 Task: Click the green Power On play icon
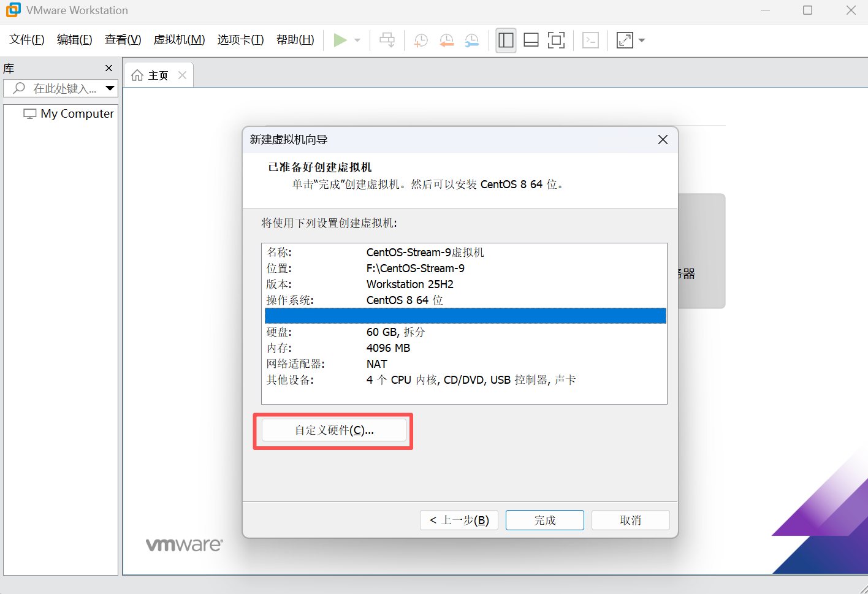[340, 40]
